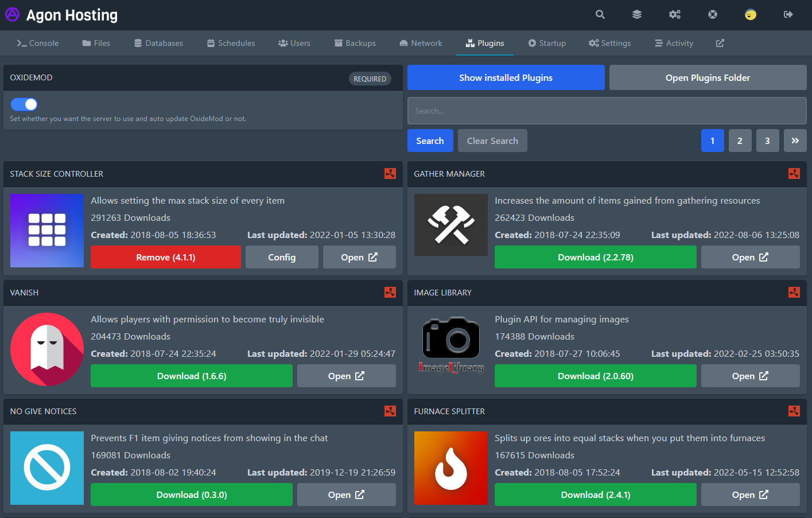The height and width of the screenshot is (518, 812).
Task: Click Open for No Give Notices
Action: 347,494
